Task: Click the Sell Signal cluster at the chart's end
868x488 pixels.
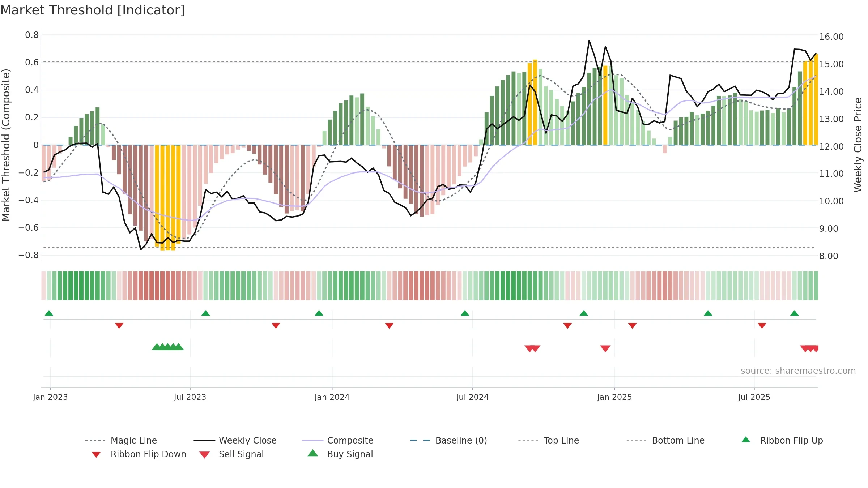Action: (809, 348)
